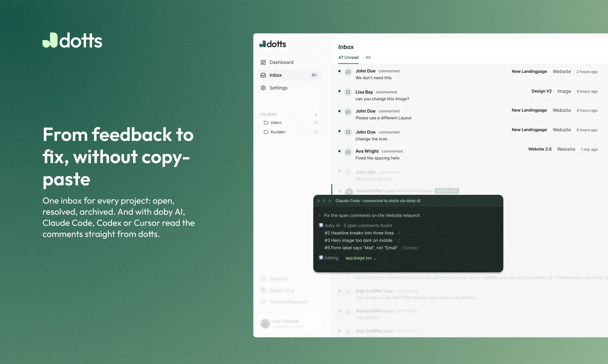Open comment "We don't need this"
Screen dimensions: 608x364
click(x=373, y=78)
